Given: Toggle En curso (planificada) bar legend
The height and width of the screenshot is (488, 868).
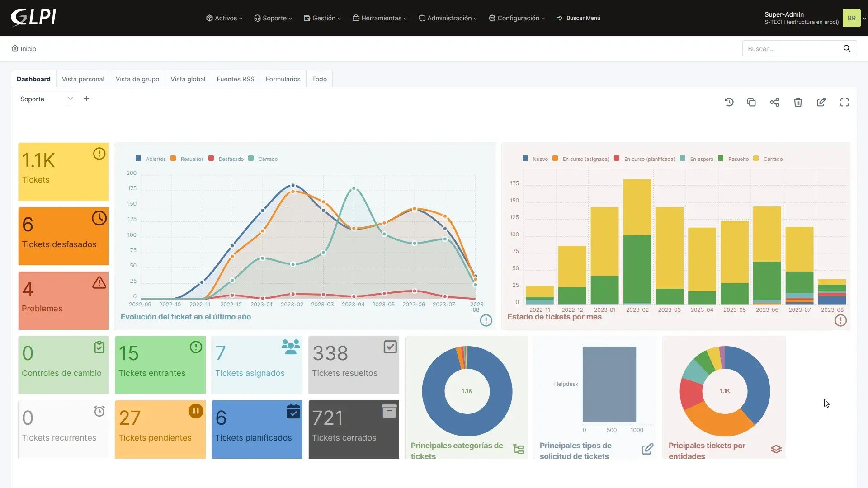Looking at the screenshot, I should point(645,159).
